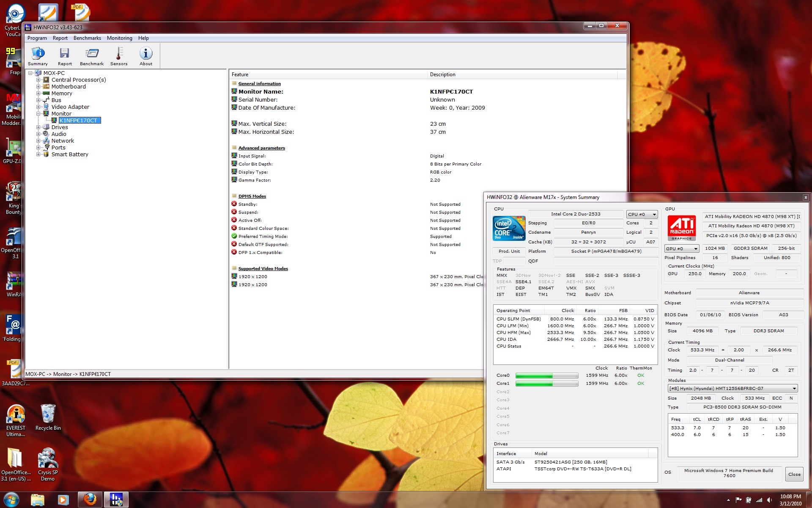Open the GPU #0 selector dropdown
Image resolution: width=812 pixels, height=508 pixels.
click(682, 248)
